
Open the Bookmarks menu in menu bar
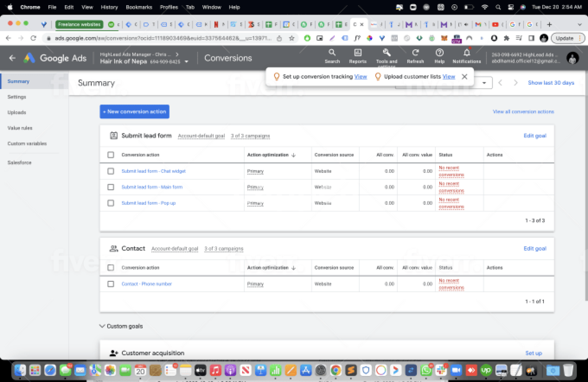pos(139,7)
